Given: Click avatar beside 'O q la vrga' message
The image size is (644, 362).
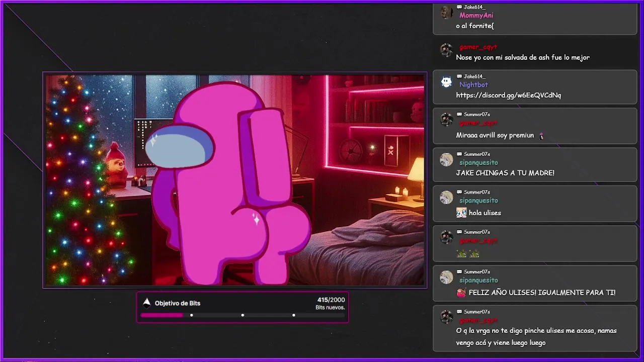Looking at the screenshot, I should tap(446, 317).
